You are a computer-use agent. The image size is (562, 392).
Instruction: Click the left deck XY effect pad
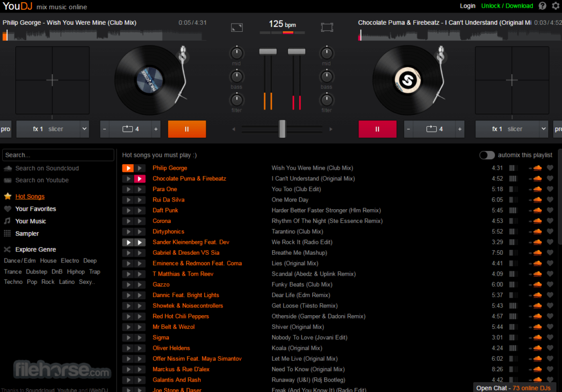(52, 80)
